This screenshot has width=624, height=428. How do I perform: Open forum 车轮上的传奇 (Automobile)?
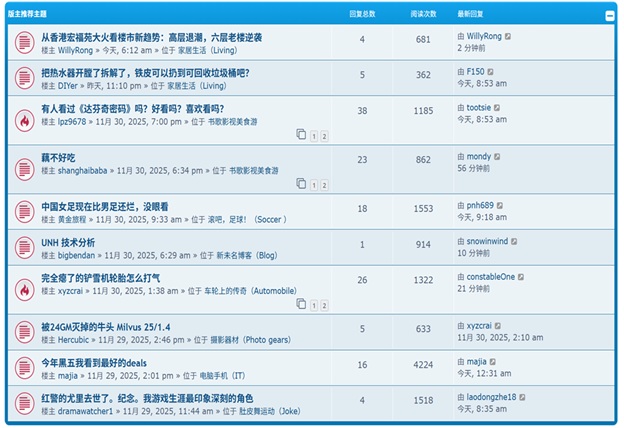[x=250, y=291]
